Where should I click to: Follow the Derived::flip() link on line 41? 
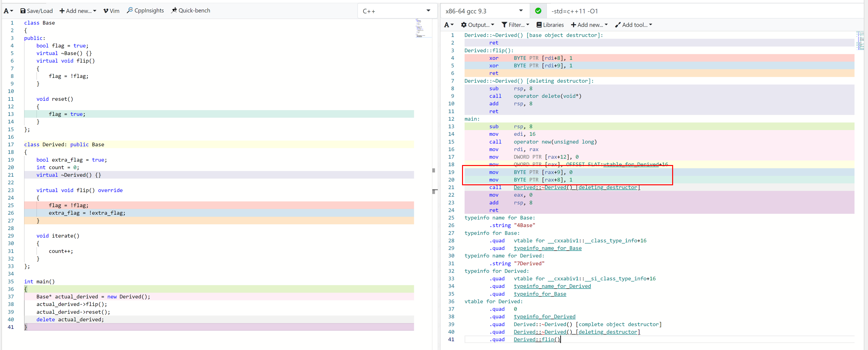(x=537, y=340)
